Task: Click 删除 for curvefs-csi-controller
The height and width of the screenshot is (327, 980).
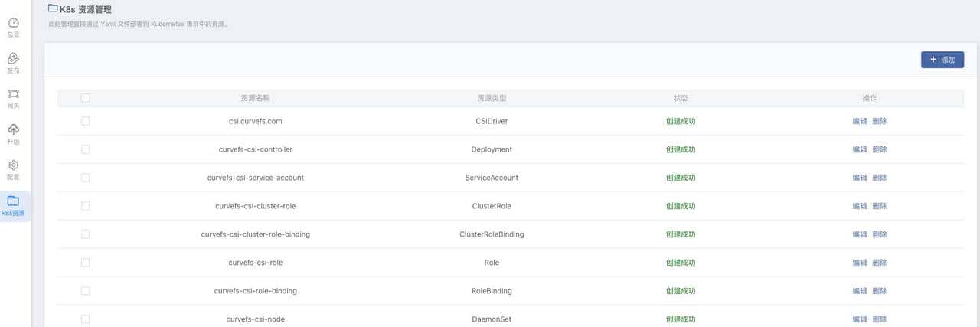Action: (880, 149)
